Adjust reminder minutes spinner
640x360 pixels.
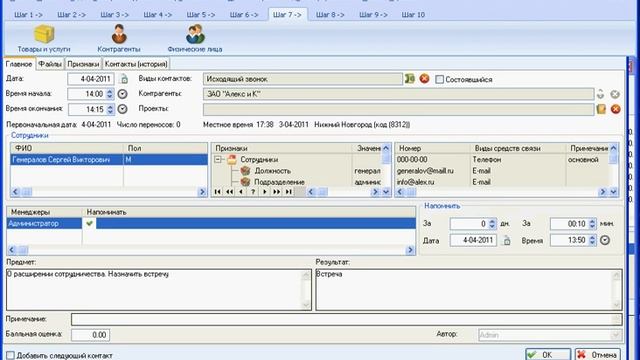[x=592, y=224]
